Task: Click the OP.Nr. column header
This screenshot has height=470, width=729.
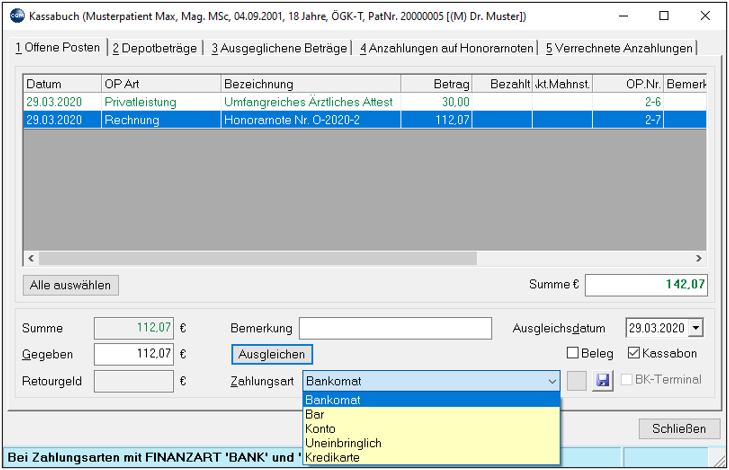Action: tap(628, 84)
